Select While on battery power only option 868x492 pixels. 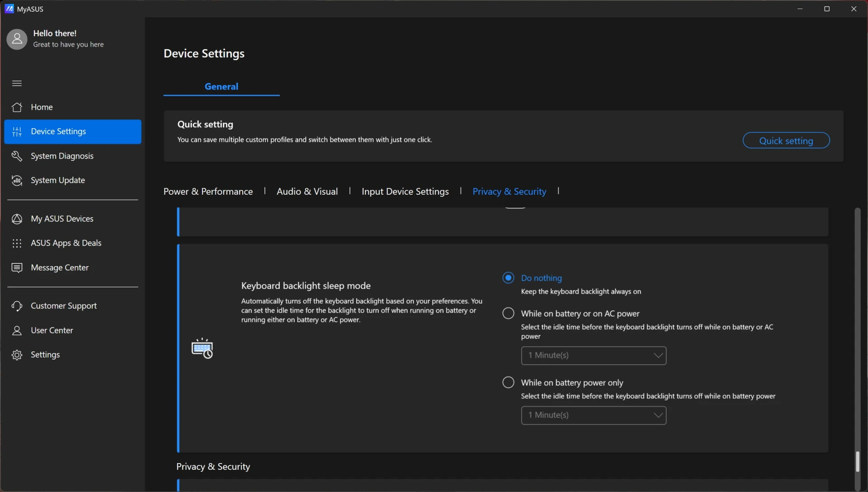(x=508, y=382)
